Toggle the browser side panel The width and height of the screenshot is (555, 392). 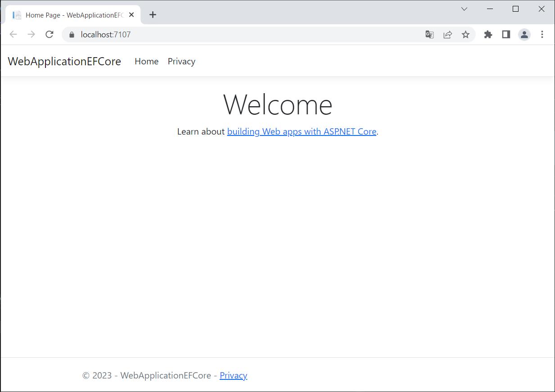[506, 35]
